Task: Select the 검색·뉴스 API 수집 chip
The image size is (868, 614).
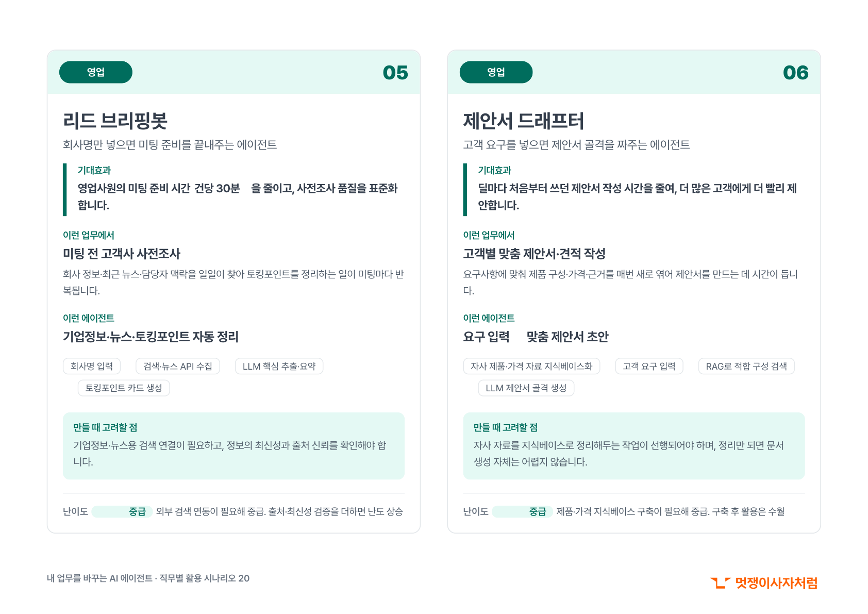Action: [178, 366]
